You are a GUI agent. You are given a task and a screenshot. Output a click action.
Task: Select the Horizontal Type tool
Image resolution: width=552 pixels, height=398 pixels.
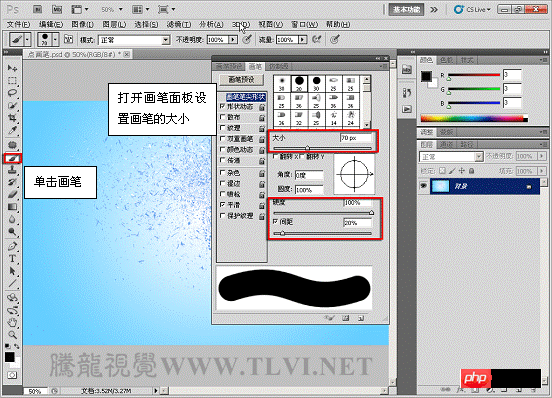(12, 259)
